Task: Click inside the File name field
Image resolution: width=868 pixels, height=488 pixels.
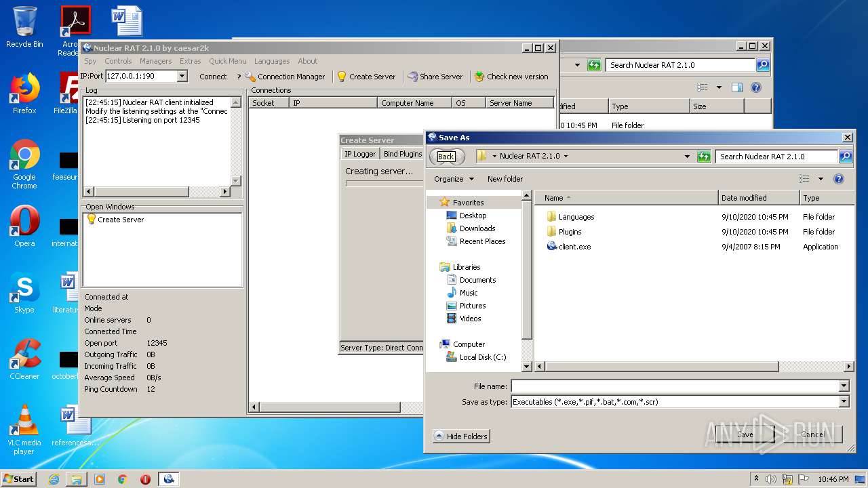Action: 675,386
